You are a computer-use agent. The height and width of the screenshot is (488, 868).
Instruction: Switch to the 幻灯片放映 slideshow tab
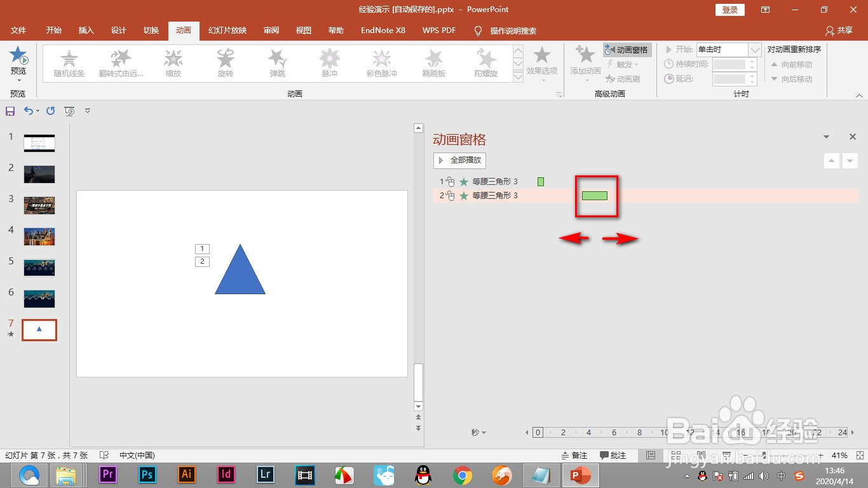point(227,30)
